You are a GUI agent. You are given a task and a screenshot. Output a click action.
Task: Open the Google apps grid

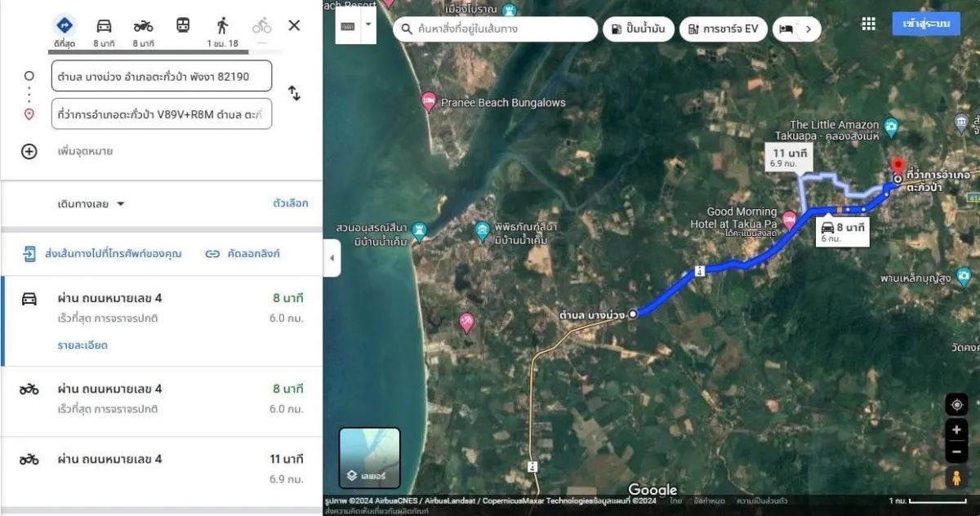point(868,24)
